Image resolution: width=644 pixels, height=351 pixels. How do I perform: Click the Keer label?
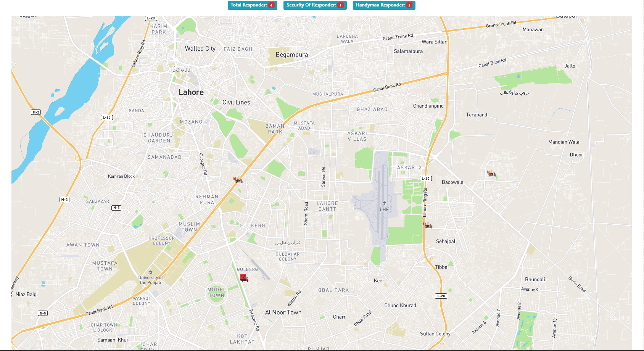click(379, 281)
